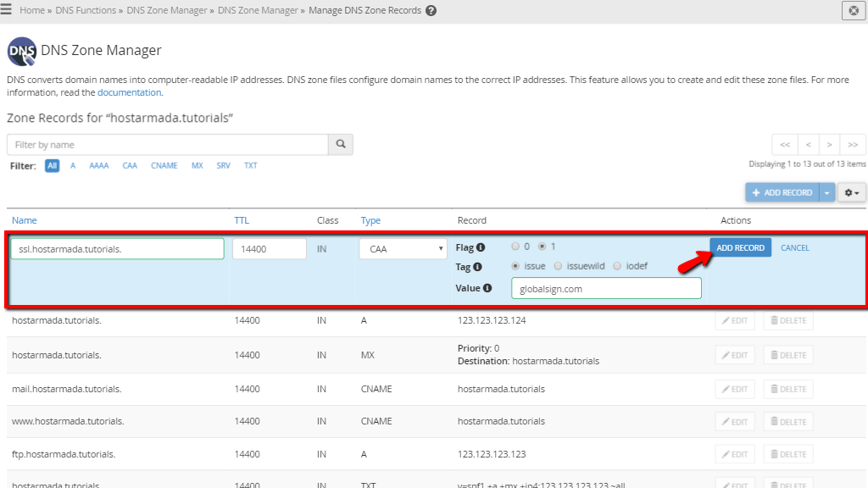The height and width of the screenshot is (488, 868).
Task: Select the iodef tag radio button
Action: [x=617, y=266]
